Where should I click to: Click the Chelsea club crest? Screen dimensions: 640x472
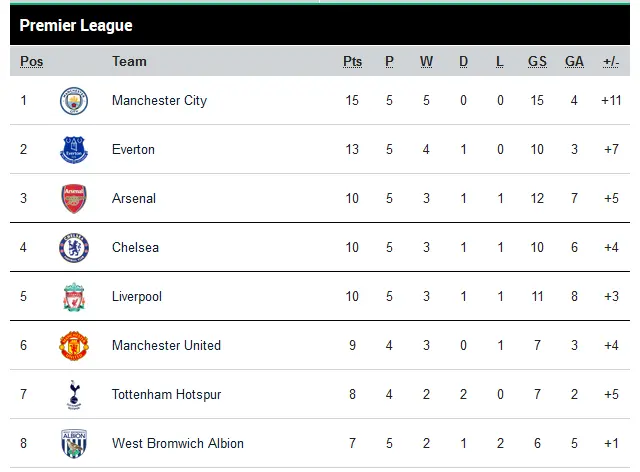(74, 247)
